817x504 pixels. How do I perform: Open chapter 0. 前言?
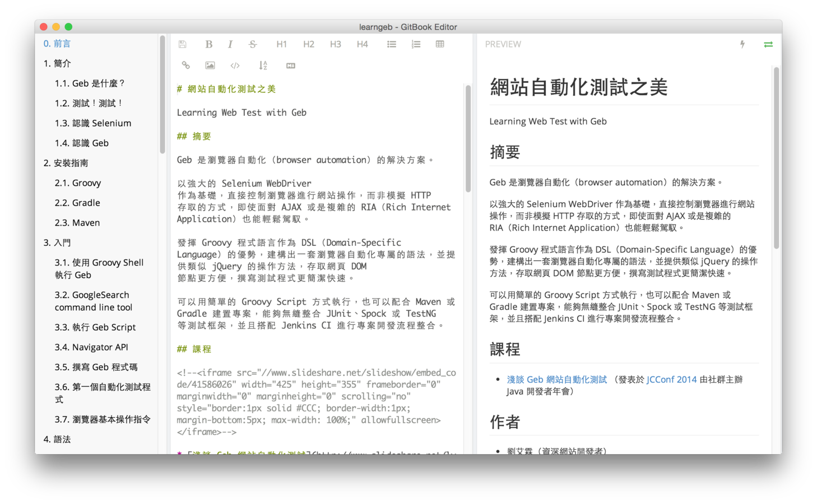57,44
